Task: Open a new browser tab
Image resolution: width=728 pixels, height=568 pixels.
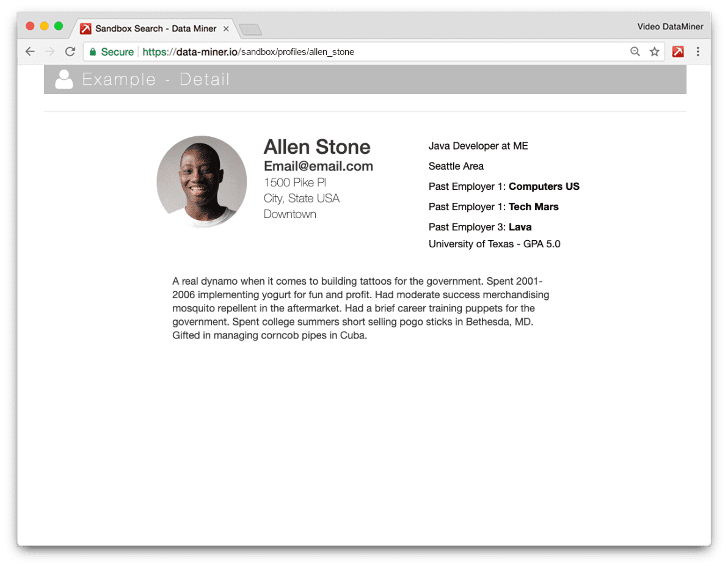Action: pos(250,29)
